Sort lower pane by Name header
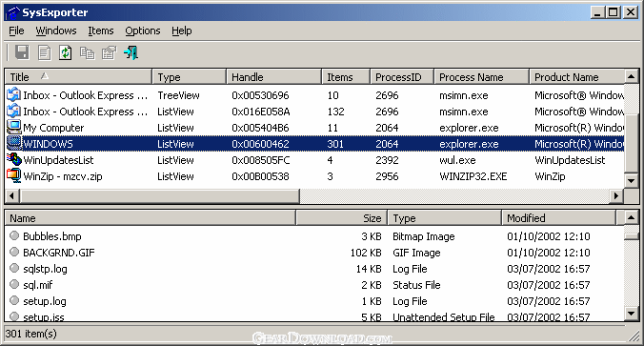The width and height of the screenshot is (644, 346). pos(151,217)
